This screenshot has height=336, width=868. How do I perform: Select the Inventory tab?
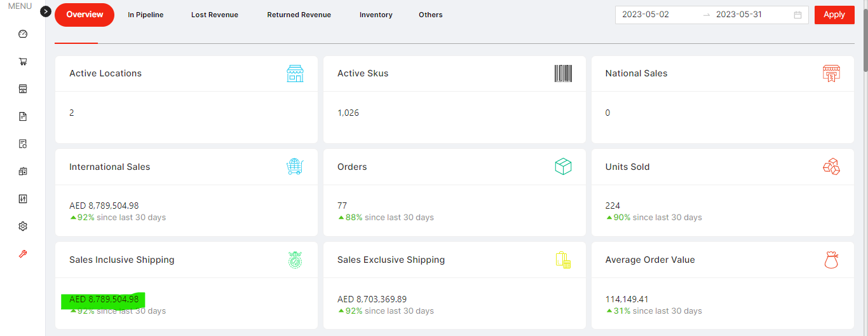(376, 15)
